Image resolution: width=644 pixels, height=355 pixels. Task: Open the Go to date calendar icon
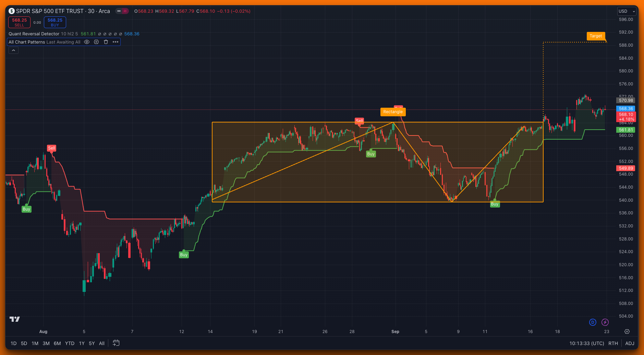[x=116, y=343]
